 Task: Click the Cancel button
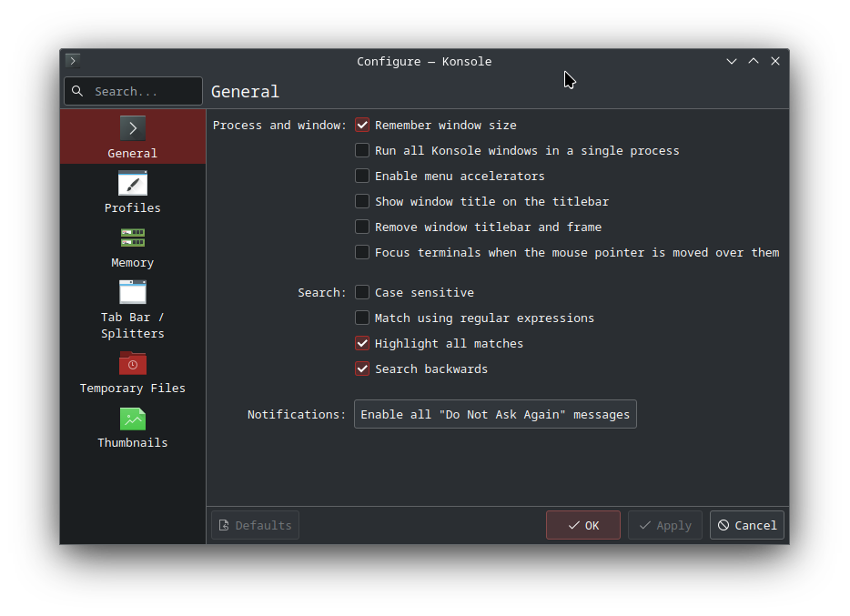[x=746, y=525]
